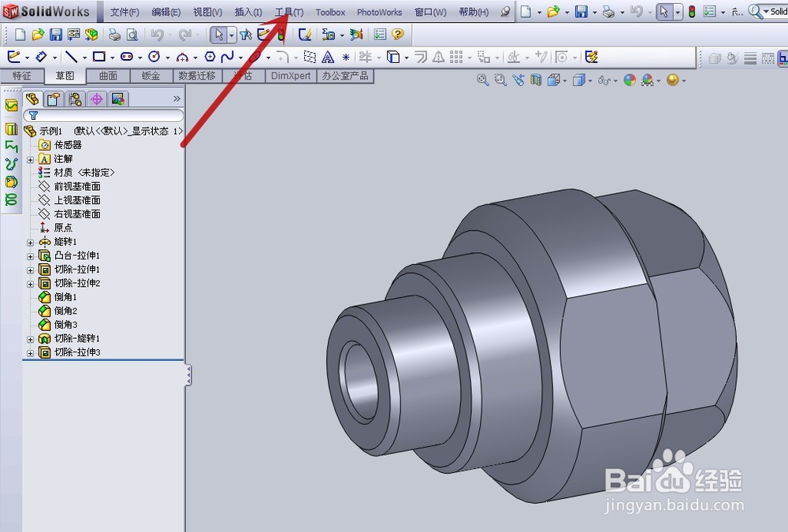The width and height of the screenshot is (788, 532).
Task: Select the Line sketch tool
Action: (72, 57)
